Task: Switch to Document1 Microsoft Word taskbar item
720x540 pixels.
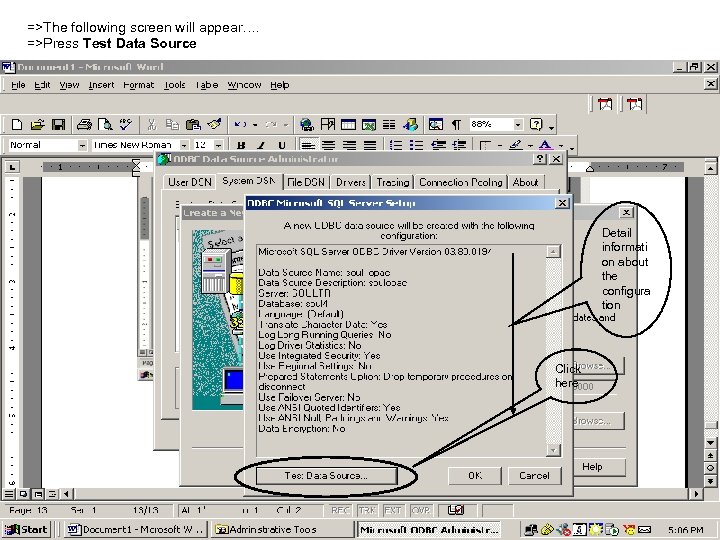Action: (135, 529)
